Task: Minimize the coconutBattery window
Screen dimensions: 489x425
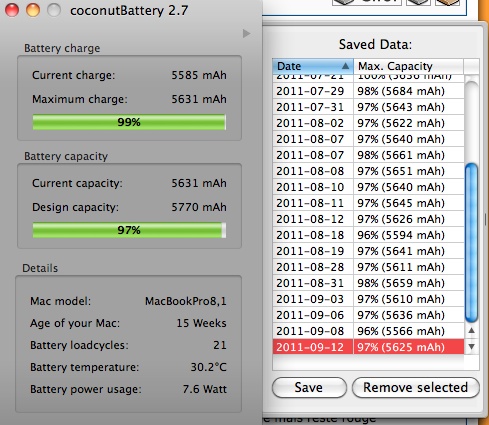Action: [x=33, y=10]
